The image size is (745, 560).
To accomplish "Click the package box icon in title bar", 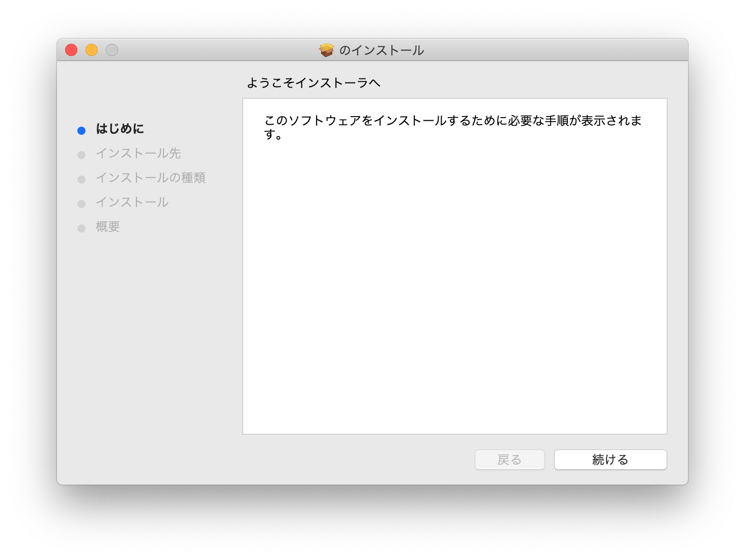I will (x=326, y=50).
